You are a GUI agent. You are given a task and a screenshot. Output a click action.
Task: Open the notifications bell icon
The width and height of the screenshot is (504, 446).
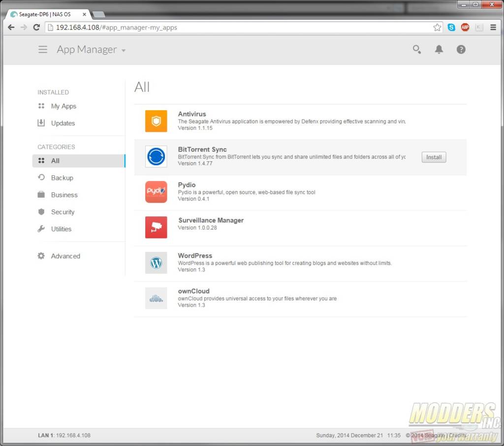pos(439,50)
